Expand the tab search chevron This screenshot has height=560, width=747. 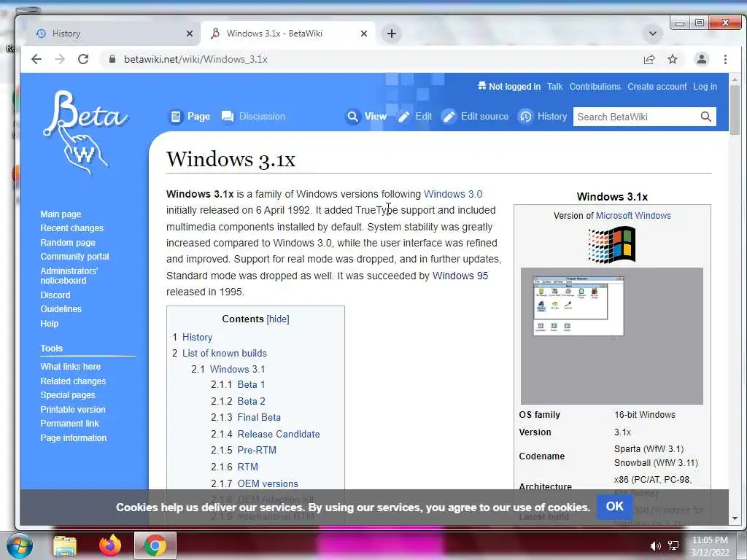(x=653, y=34)
